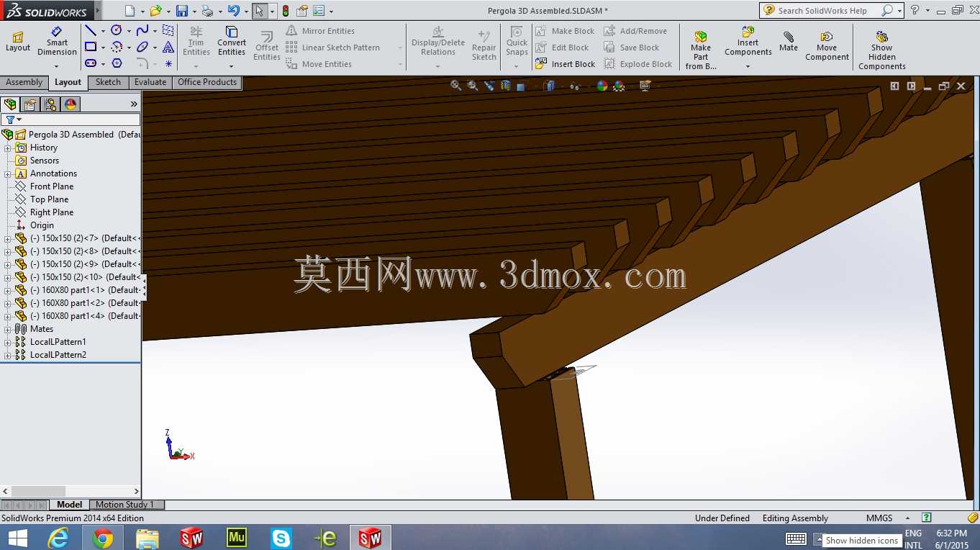Click the Mate tool
Screen dimensions: 980x550
[789, 41]
